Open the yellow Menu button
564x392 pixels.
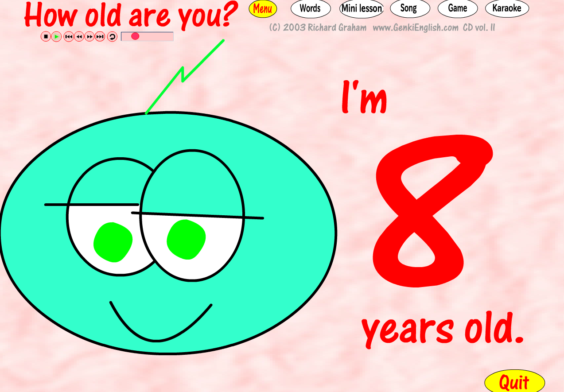tap(263, 8)
